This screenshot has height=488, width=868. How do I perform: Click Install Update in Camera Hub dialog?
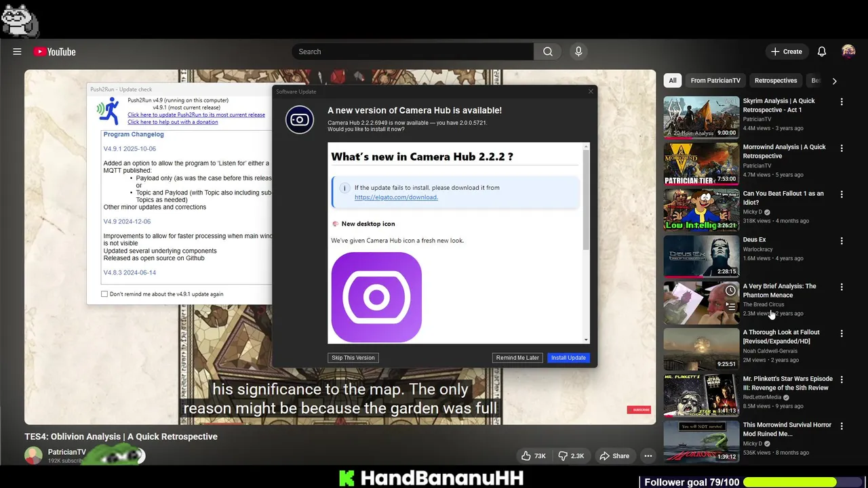click(x=568, y=358)
